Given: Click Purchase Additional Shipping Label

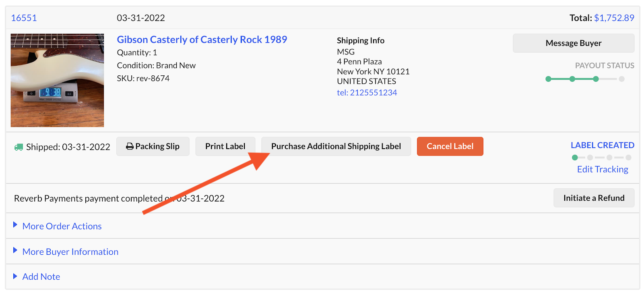Looking at the screenshot, I should coord(336,146).
